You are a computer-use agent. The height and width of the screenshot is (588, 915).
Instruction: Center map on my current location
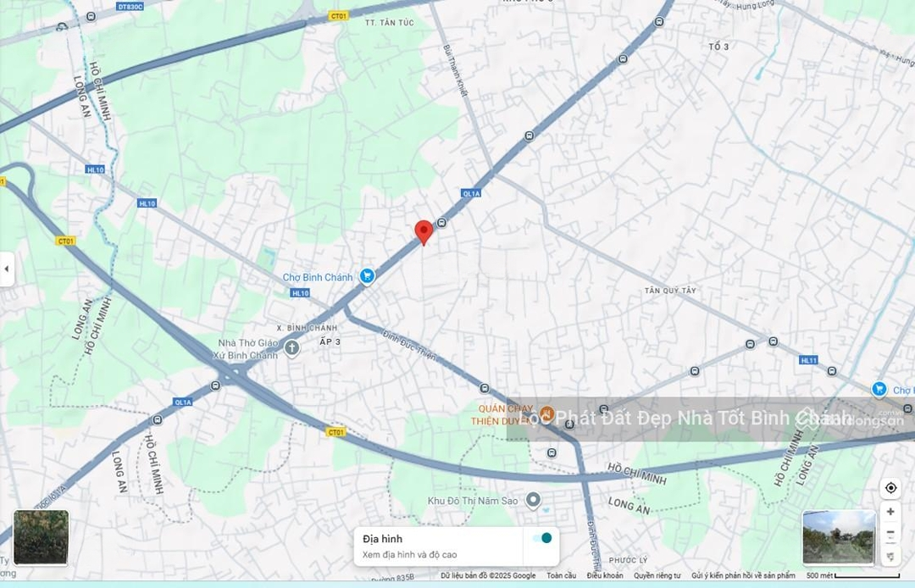pyautogui.click(x=890, y=488)
